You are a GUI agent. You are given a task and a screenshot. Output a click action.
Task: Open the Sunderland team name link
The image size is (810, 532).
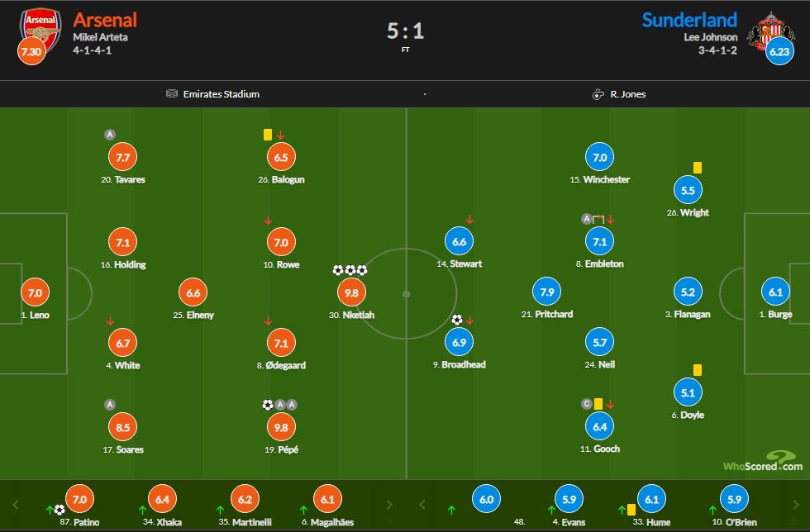[689, 20]
